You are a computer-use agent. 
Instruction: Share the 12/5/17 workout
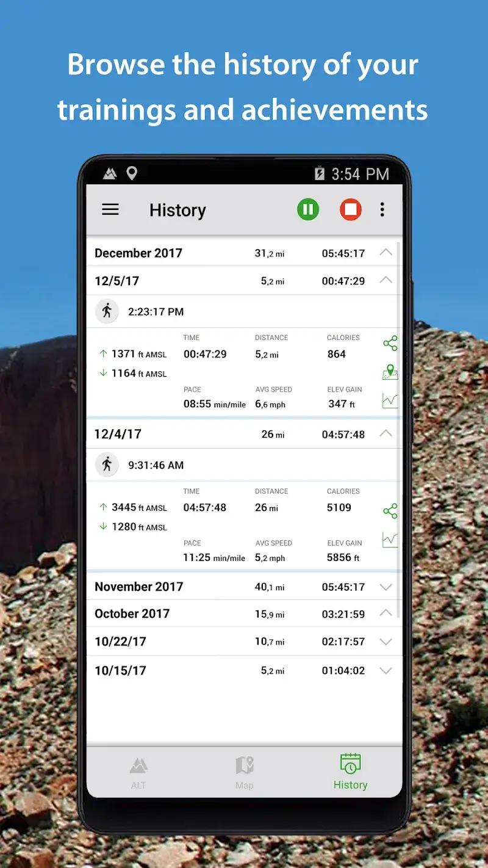click(390, 343)
